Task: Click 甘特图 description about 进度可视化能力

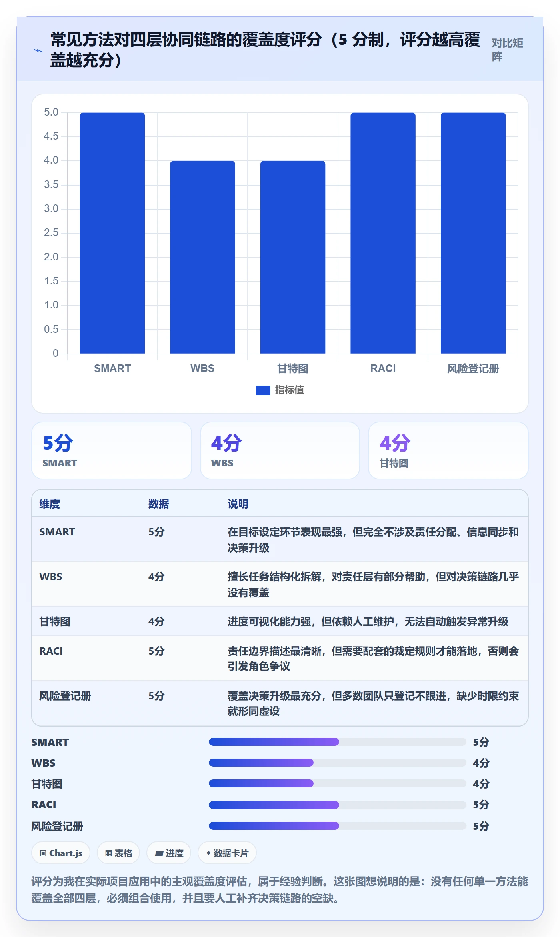Action: 368,621
